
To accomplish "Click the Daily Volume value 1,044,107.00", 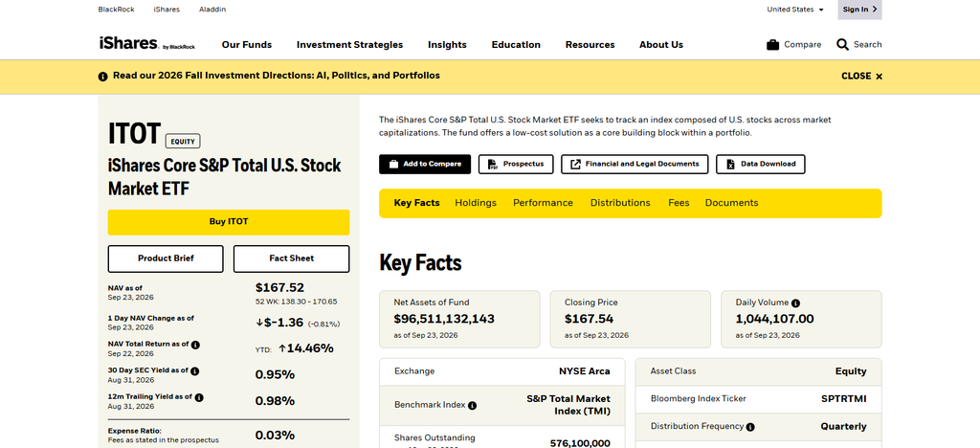I will (775, 319).
